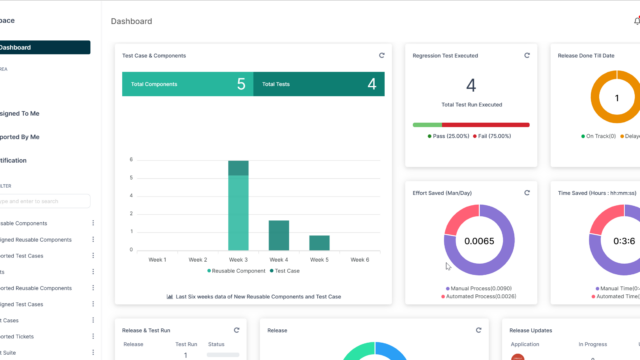
Task: Open options menu for Reported Test Cases
Action: [x=93, y=256]
